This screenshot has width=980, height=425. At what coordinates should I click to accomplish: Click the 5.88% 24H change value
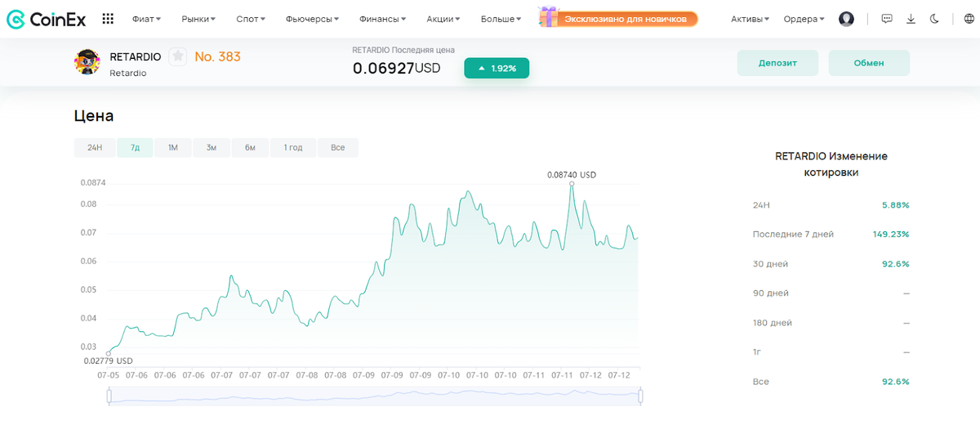[x=896, y=205]
